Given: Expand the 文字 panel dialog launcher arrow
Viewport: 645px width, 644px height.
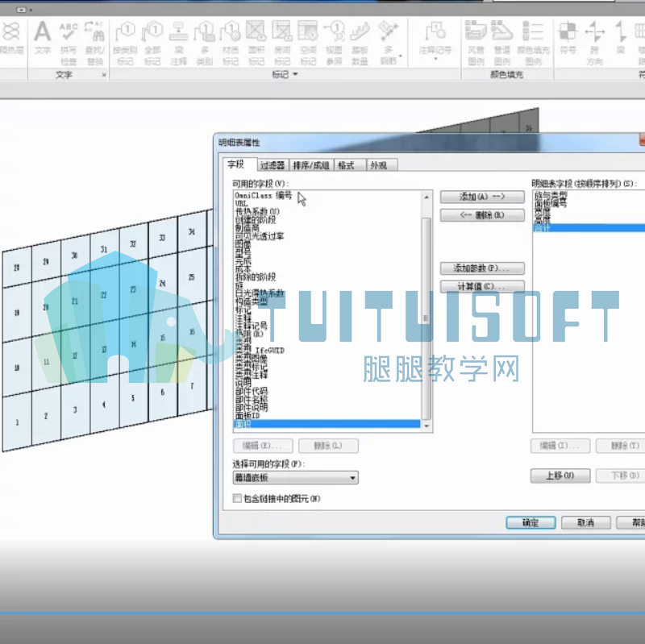Looking at the screenshot, I should tap(104, 75).
